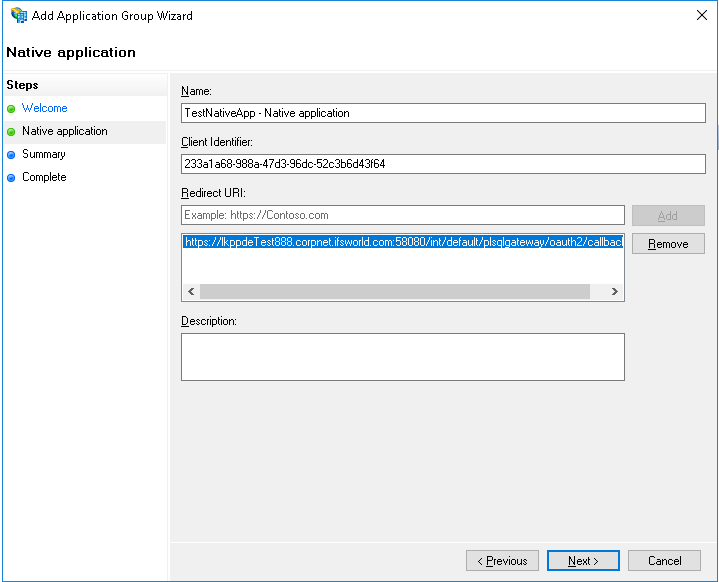Image resolution: width=719 pixels, height=582 pixels.
Task: Click blue bullet next to Summary step
Action: (11, 155)
